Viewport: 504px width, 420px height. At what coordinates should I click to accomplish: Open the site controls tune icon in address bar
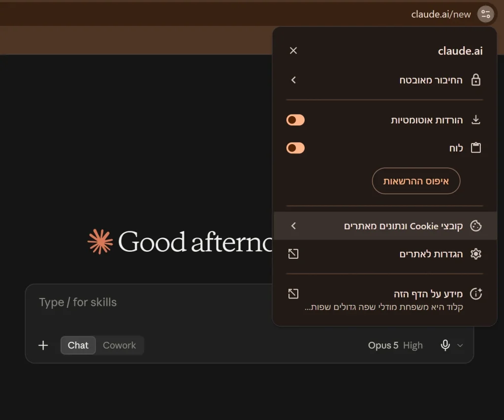485,14
